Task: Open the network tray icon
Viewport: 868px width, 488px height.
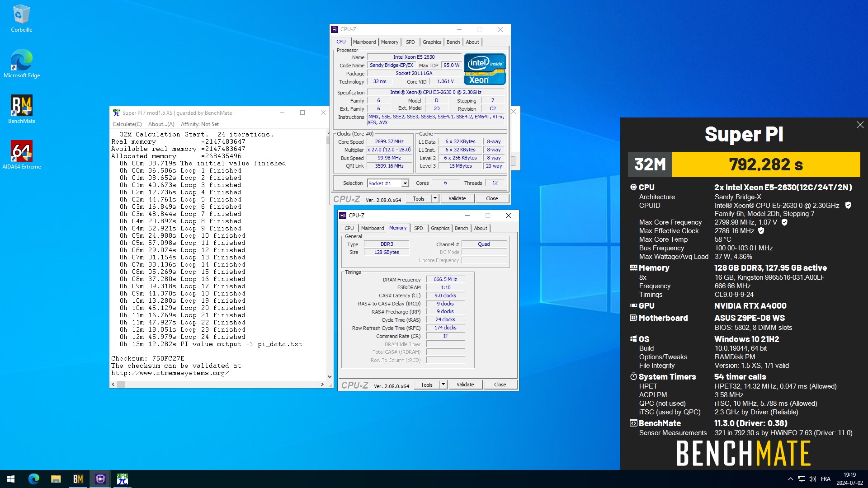Action: pyautogui.click(x=801, y=479)
